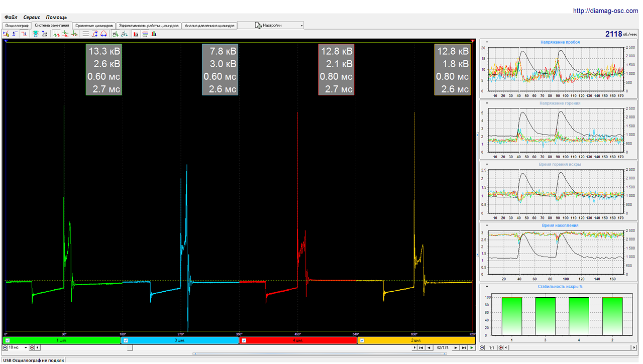643x364 pixels.
Task: Open the Сервис menu
Action: click(32, 17)
